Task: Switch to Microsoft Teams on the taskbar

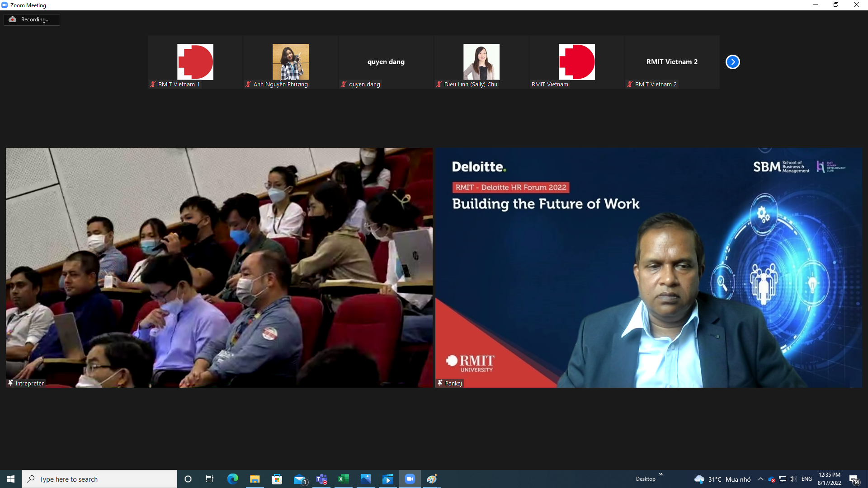Action: click(x=321, y=479)
